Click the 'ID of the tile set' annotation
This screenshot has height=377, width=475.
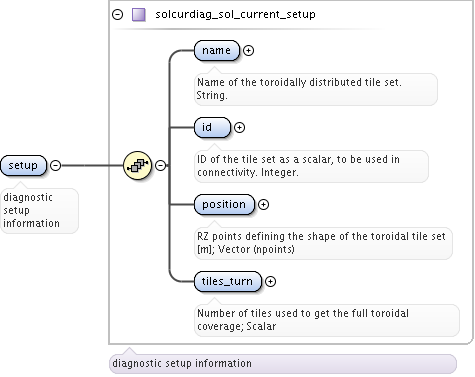tap(311, 166)
